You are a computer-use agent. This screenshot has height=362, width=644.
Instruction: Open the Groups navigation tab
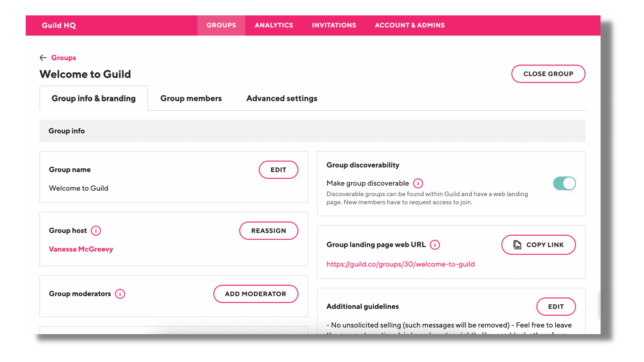[x=221, y=25]
